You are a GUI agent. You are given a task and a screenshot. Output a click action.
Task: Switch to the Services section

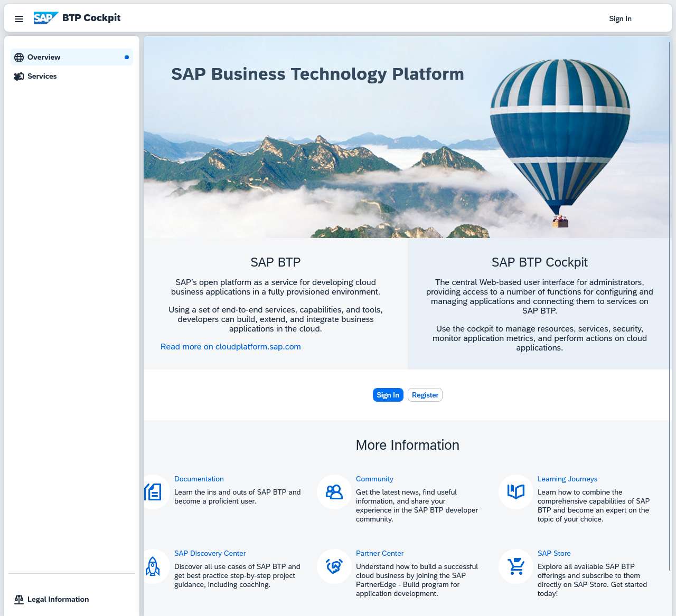tap(42, 76)
